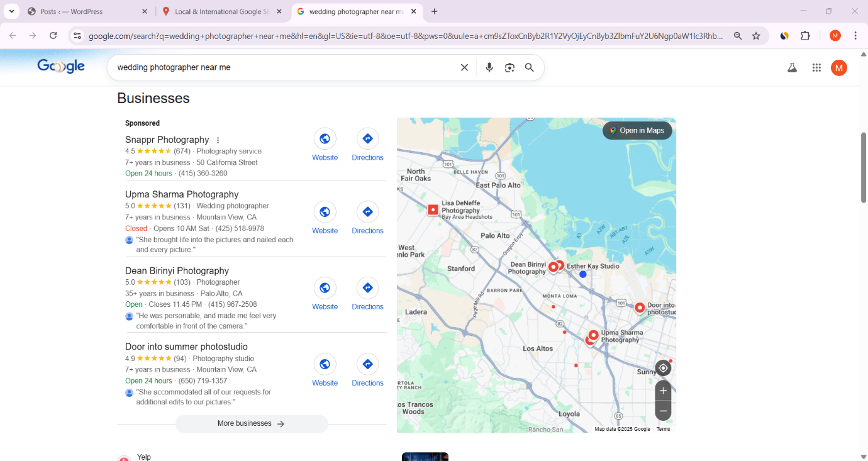This screenshot has width=868, height=461.
Task: Click the Esther Kay Studio map label
Action: click(x=593, y=266)
